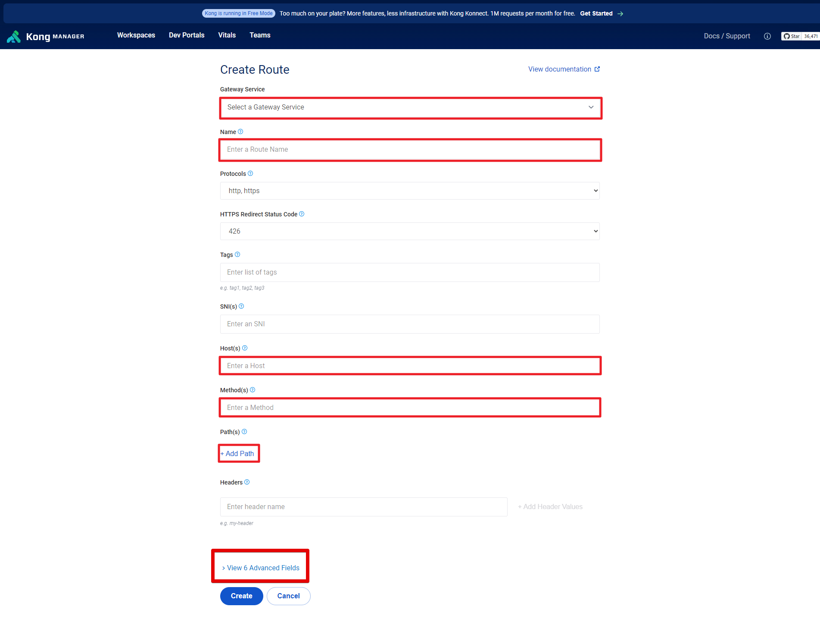Screen dimensions: 820x644
Task: Open the Select a Gateway Service dropdown
Action: [x=410, y=107]
